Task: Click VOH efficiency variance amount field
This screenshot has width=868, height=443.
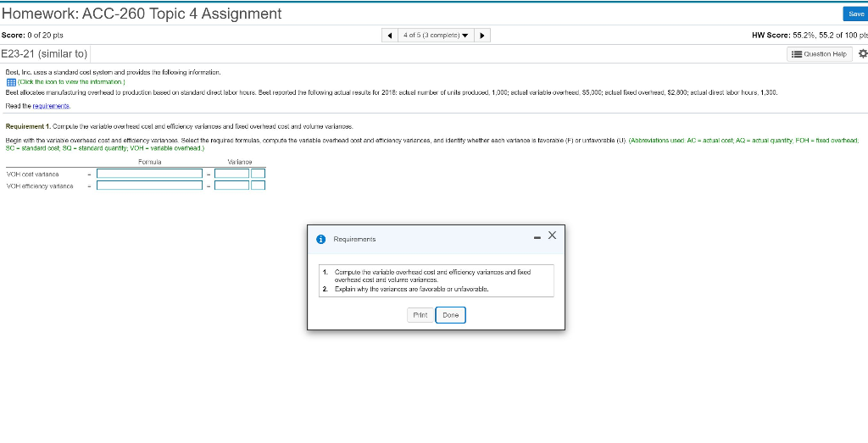Action: 232,186
